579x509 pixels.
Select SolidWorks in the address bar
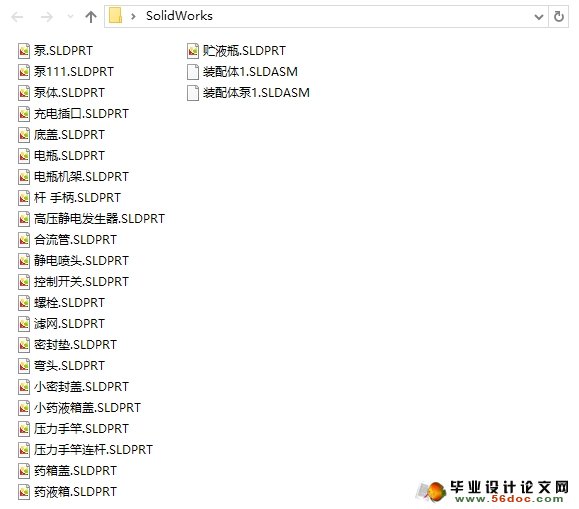click(x=179, y=16)
